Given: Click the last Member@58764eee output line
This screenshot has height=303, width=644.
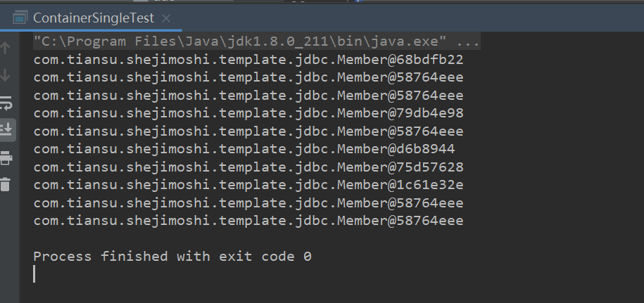Looking at the screenshot, I should pyautogui.click(x=248, y=221).
